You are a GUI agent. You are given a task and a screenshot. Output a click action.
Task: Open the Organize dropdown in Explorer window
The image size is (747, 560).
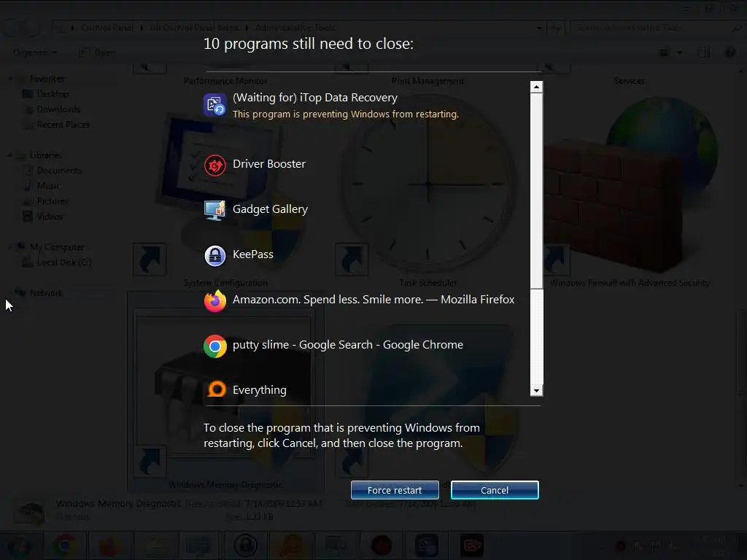tap(35, 52)
